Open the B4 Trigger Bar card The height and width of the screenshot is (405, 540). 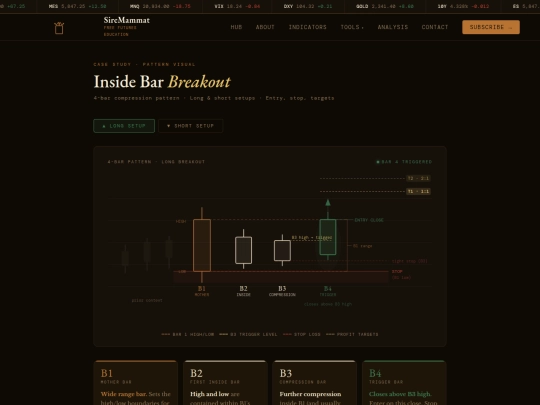click(404, 383)
